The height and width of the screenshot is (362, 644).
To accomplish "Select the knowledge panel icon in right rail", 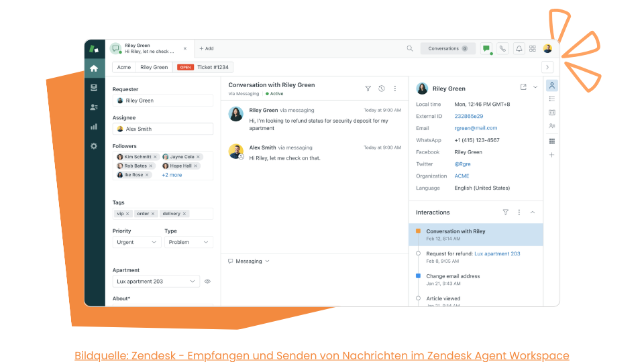I will 551,113.
